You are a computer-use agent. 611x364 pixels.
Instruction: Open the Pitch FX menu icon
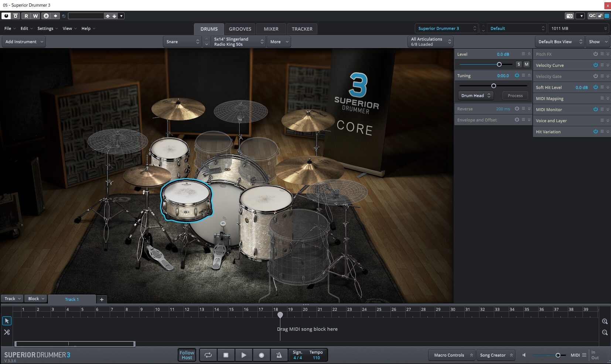tap(602, 54)
